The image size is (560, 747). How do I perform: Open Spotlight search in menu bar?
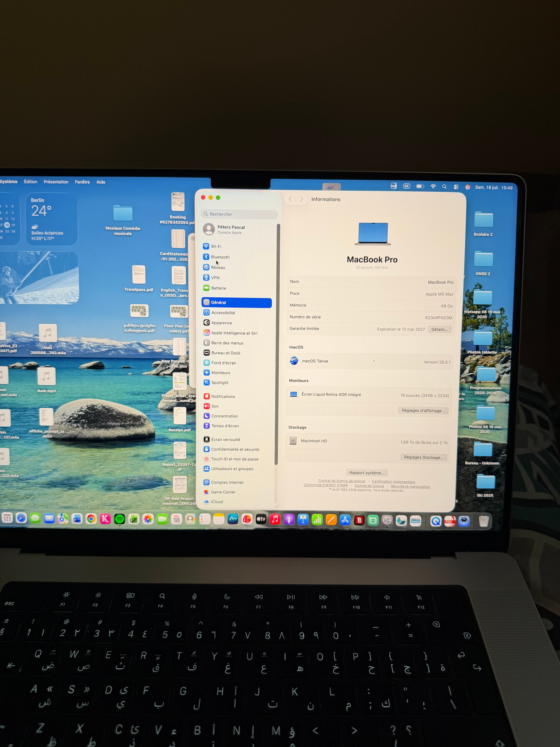[444, 187]
